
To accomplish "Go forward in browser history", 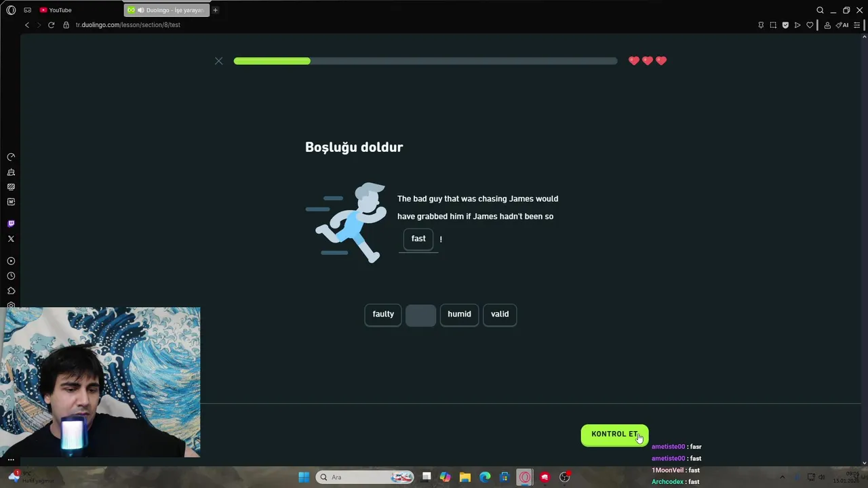I will pos(39,25).
